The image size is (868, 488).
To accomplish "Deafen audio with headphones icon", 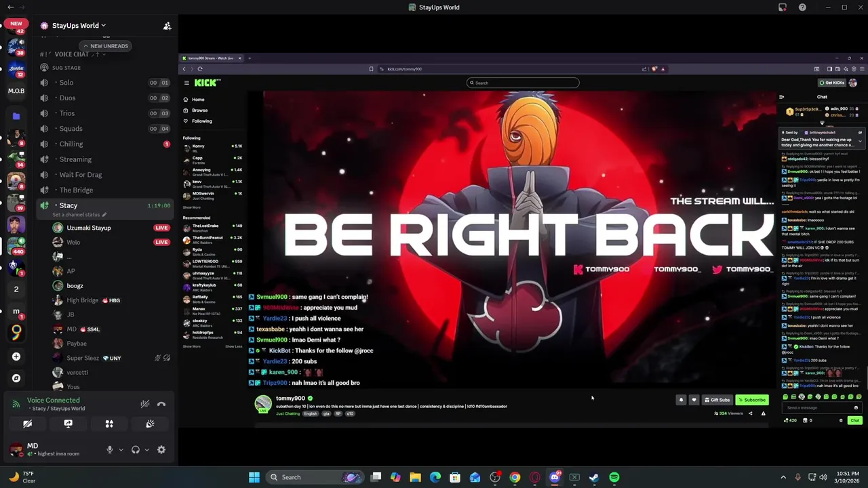I will pyautogui.click(x=135, y=449).
